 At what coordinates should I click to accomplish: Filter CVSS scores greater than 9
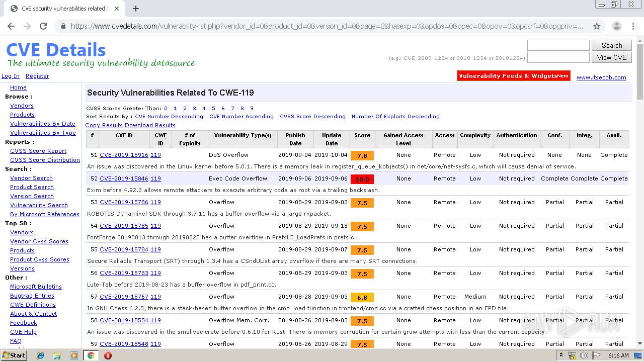(252, 108)
